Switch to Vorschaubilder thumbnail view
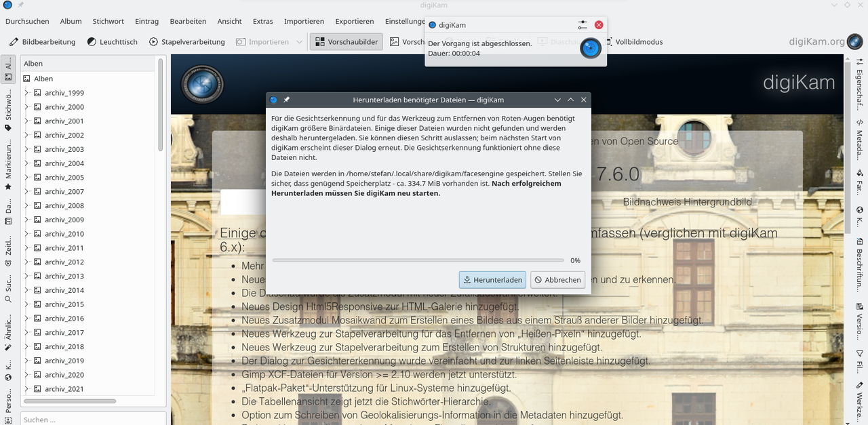The width and height of the screenshot is (868, 425). 347,42
